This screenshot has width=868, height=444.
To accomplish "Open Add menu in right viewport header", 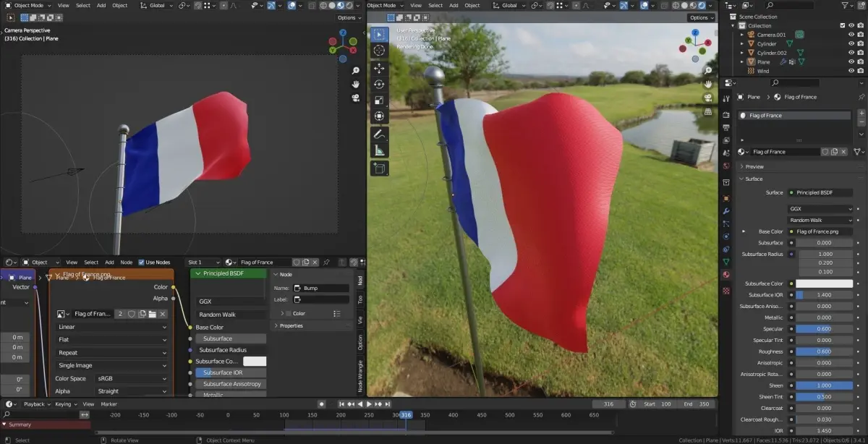I will click(454, 5).
